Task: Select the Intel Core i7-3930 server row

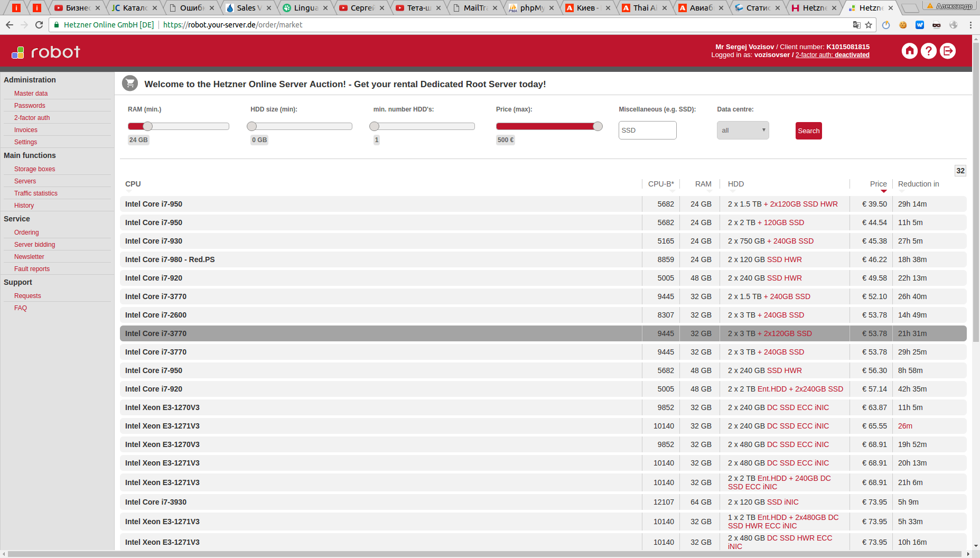Action: click(543, 502)
